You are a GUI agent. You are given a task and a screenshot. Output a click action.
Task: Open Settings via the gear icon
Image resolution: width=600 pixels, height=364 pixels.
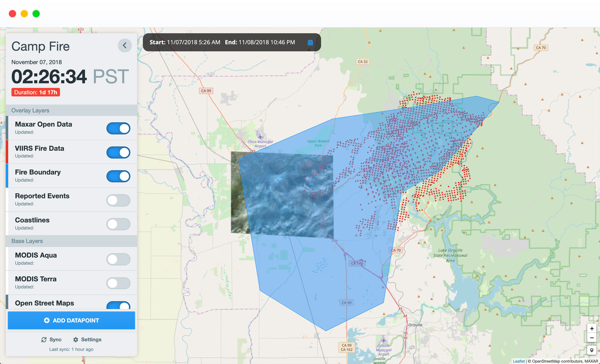pyautogui.click(x=76, y=339)
